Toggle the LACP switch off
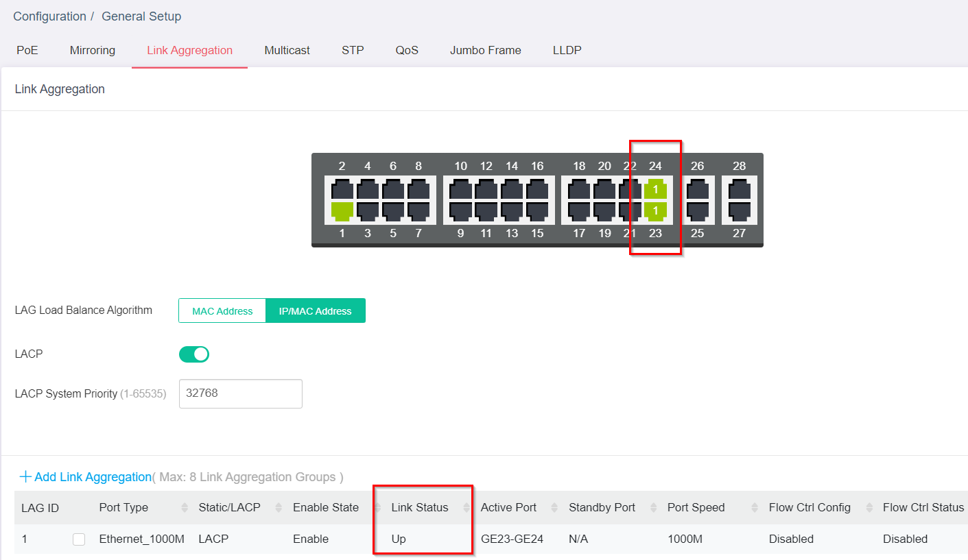 194,354
